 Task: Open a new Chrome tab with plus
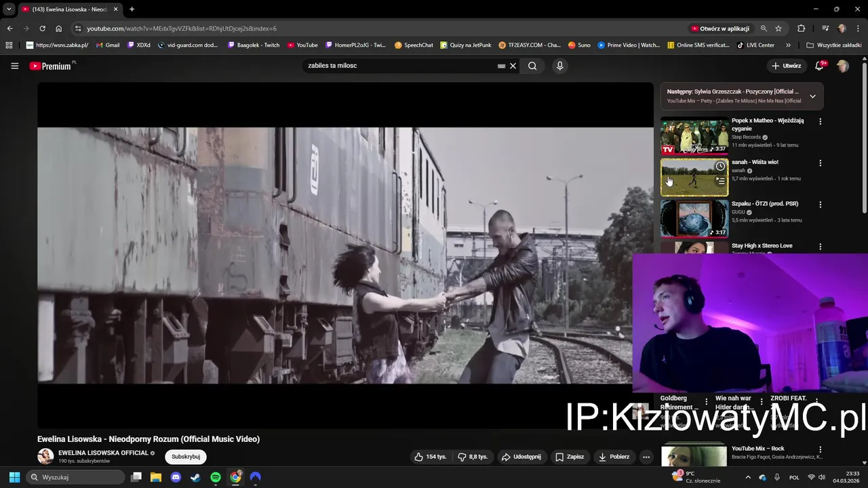click(132, 9)
